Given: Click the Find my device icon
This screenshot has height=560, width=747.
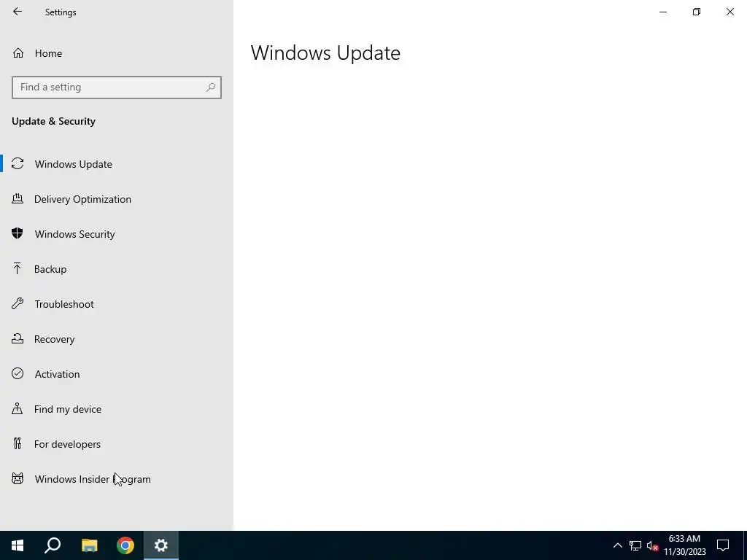Looking at the screenshot, I should tap(18, 408).
